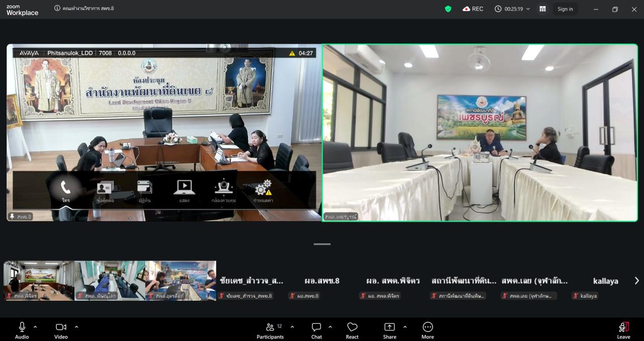Expand the Share options arrow
This screenshot has height=341, width=644.
(405, 327)
